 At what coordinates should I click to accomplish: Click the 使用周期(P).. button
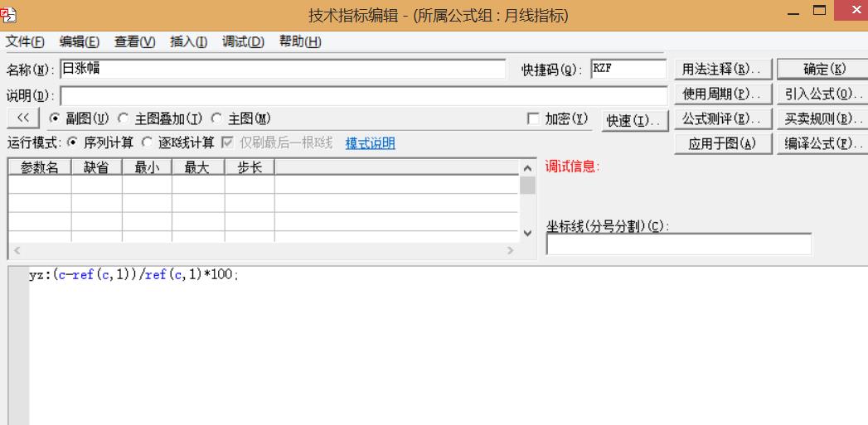click(x=722, y=94)
